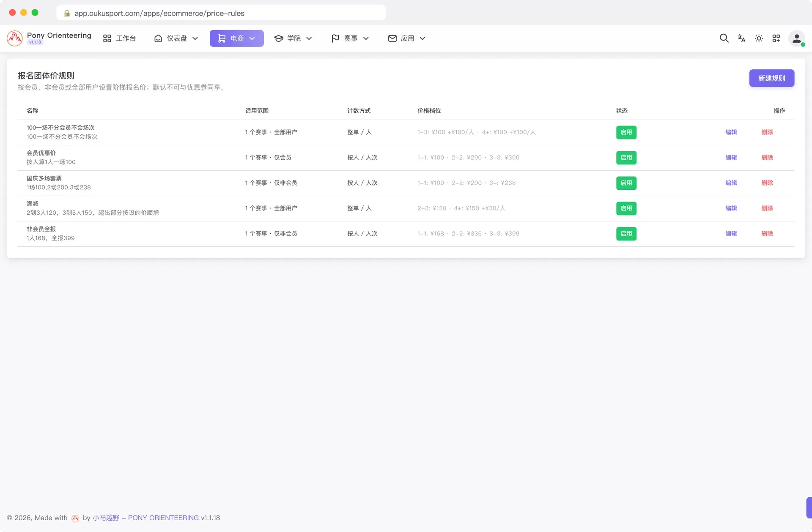Toggle 启用 status for 国庆多场套票
812x532 pixels.
[626, 183]
